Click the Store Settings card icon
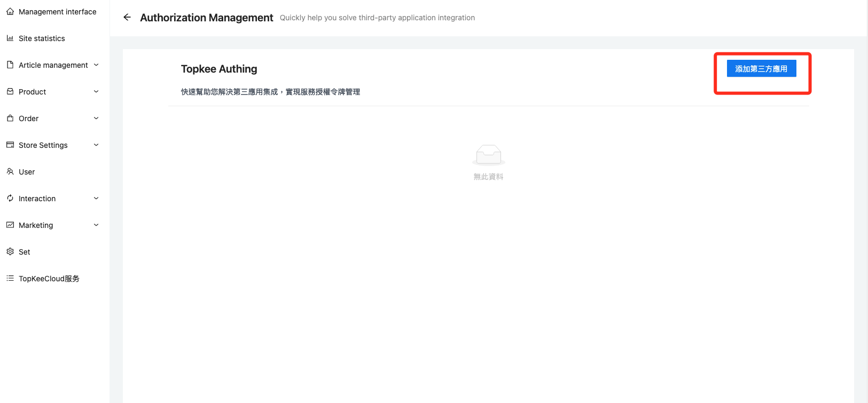 click(10, 145)
